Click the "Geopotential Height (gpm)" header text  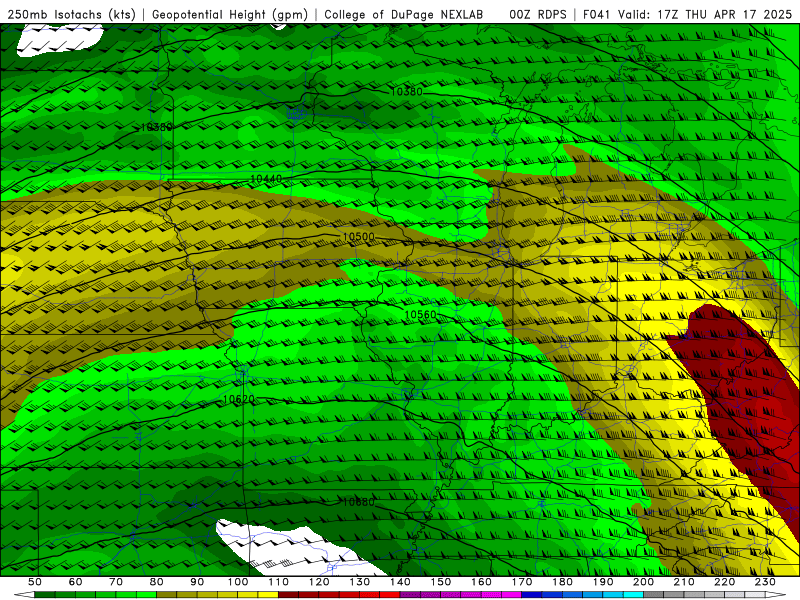[x=230, y=14]
